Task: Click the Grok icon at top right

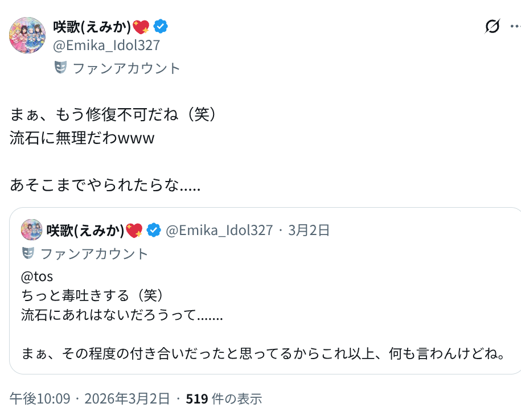Action: click(493, 26)
